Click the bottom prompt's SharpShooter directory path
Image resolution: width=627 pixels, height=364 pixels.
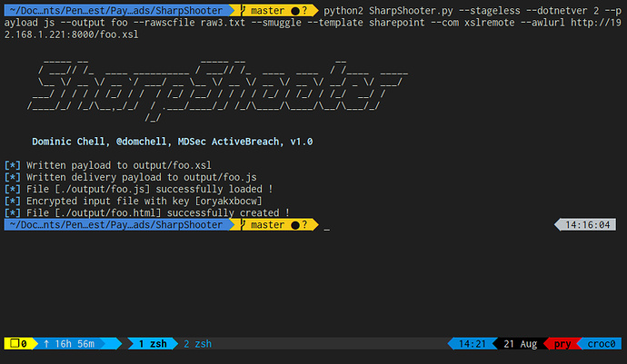coord(116,225)
